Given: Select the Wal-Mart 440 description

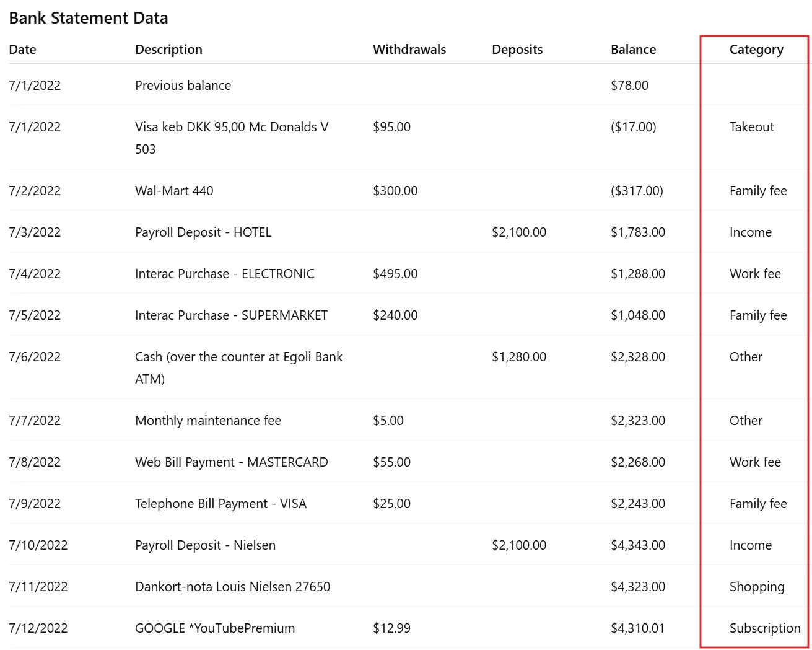Looking at the screenshot, I should click(174, 191).
